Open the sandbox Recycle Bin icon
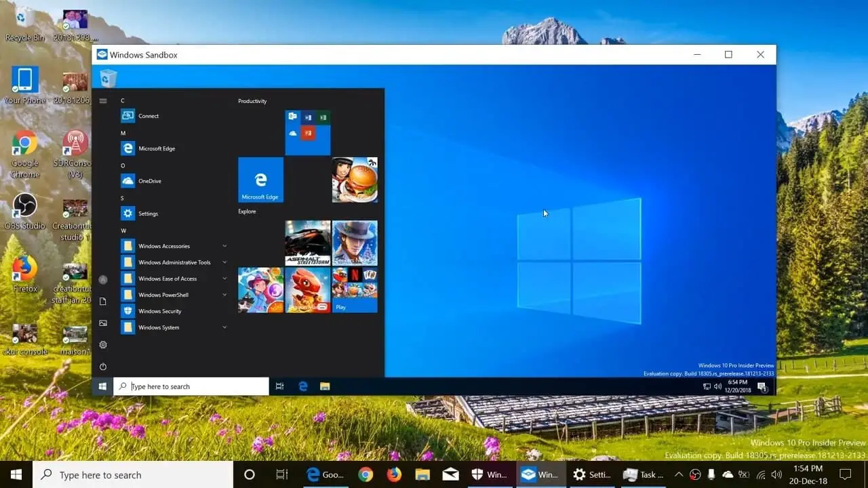 coord(108,79)
